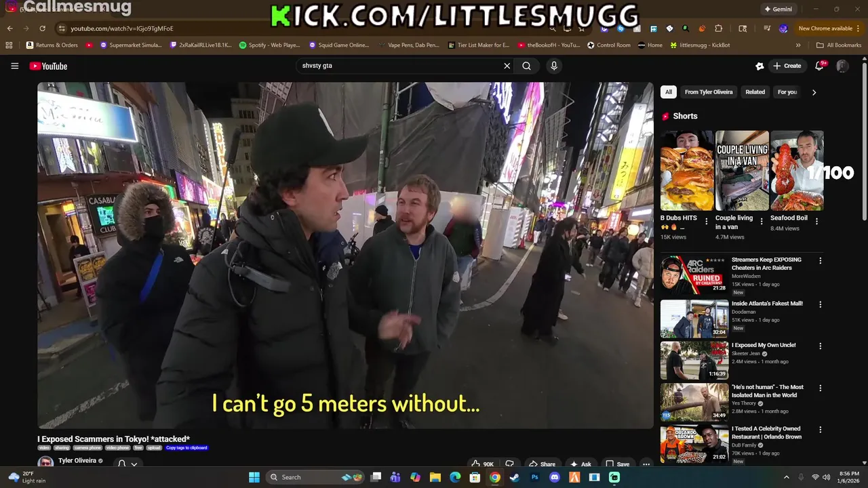Image resolution: width=868 pixels, height=488 pixels.
Task: Click the Chrome address bar URL
Action: [122, 28]
